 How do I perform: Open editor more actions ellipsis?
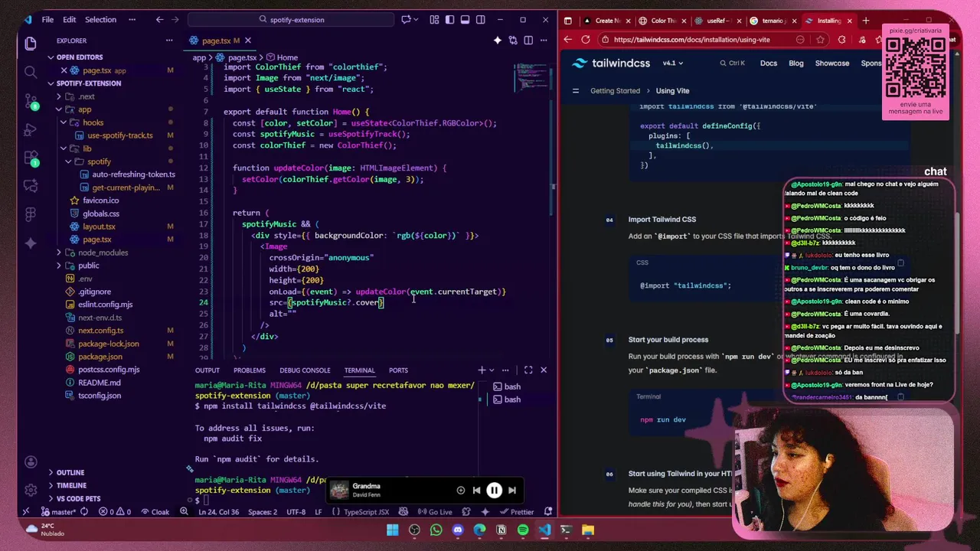pyautogui.click(x=544, y=41)
